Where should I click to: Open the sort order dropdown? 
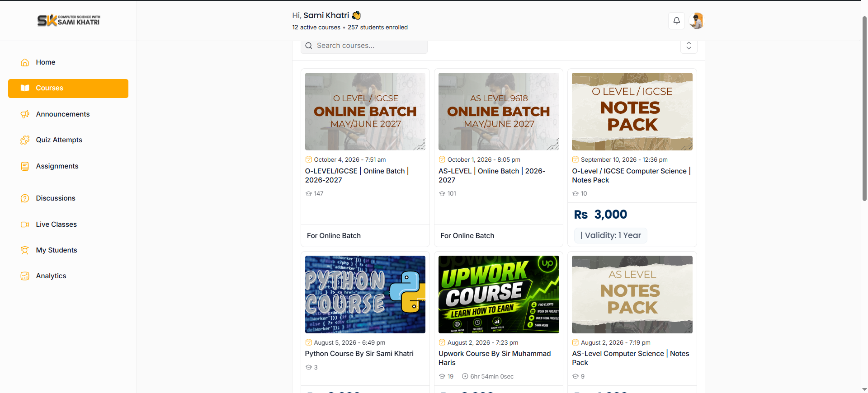tap(689, 46)
